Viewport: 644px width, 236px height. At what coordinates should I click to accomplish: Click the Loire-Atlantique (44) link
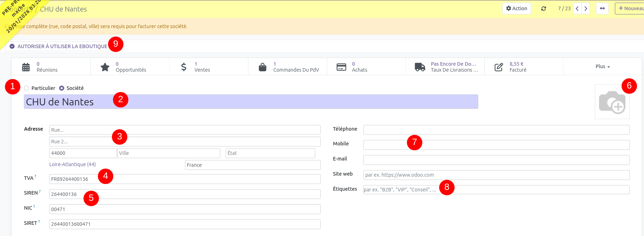click(72, 164)
